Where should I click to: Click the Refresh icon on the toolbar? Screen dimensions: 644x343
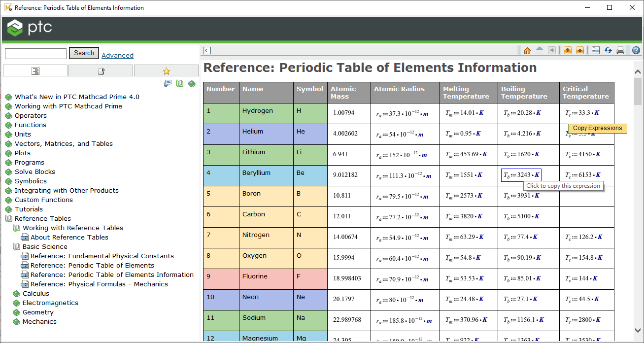click(x=608, y=50)
